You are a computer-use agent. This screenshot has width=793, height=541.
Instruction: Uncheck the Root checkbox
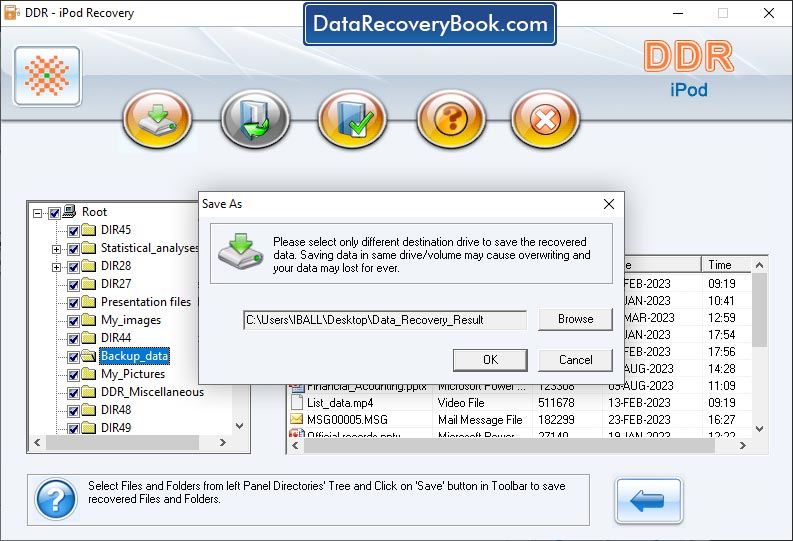click(55, 213)
